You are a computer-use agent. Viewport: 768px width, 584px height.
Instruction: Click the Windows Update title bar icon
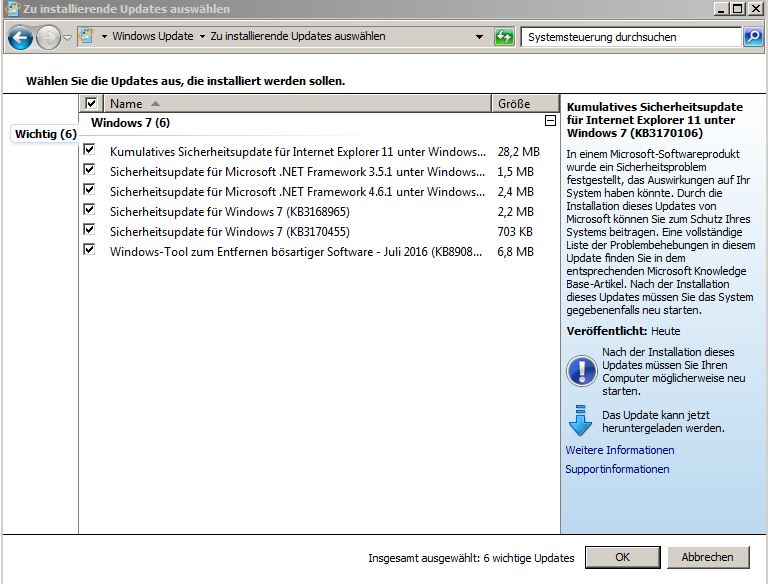click(x=12, y=8)
